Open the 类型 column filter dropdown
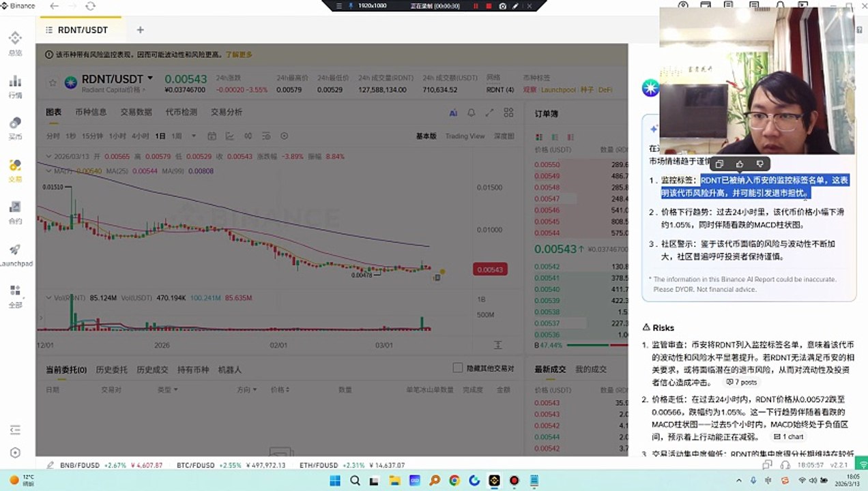Viewport: 868px width, 491px height. click(167, 389)
